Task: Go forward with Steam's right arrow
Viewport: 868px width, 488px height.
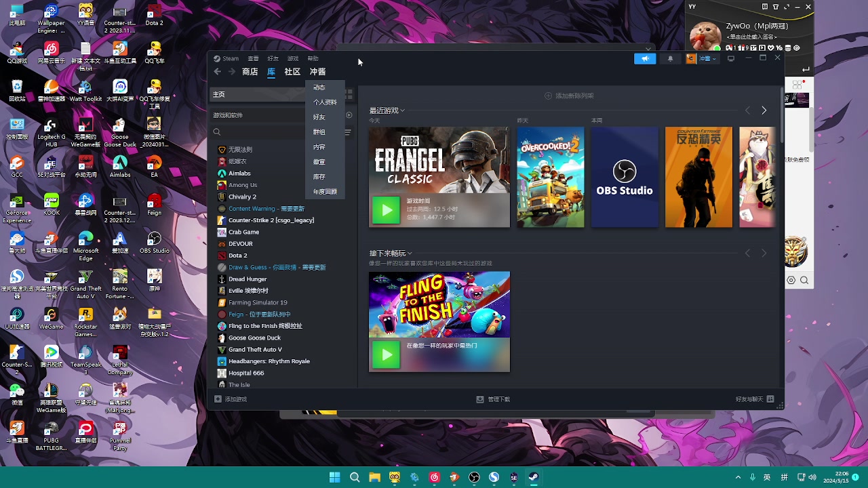Action: [232, 72]
